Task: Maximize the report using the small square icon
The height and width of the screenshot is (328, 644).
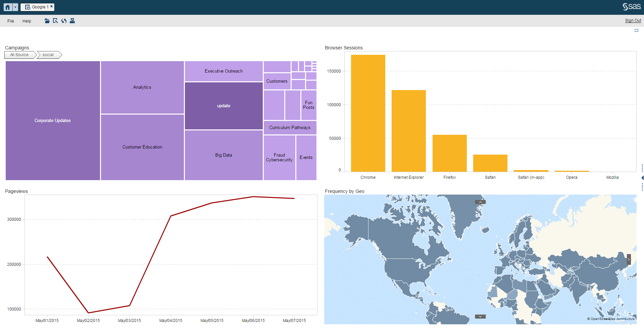Action: click(x=636, y=30)
